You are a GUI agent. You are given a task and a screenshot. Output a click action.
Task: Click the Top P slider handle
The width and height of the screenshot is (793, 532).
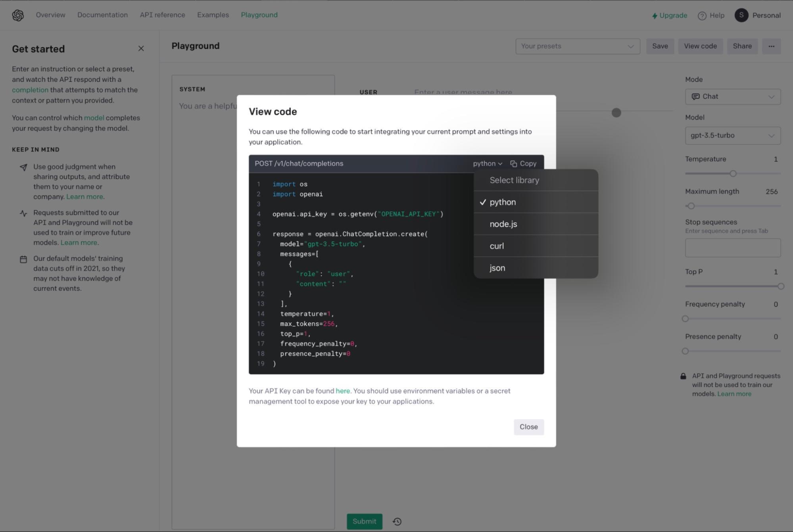(x=780, y=286)
